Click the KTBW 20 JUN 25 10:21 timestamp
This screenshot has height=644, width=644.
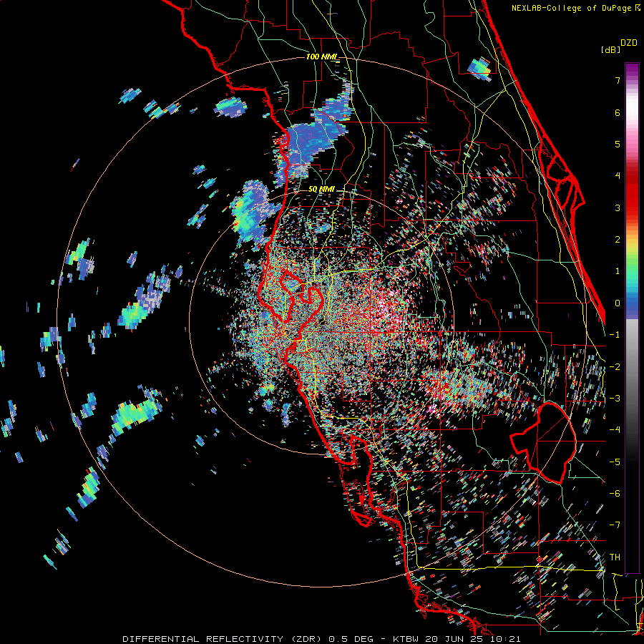pyautogui.click(x=457, y=639)
